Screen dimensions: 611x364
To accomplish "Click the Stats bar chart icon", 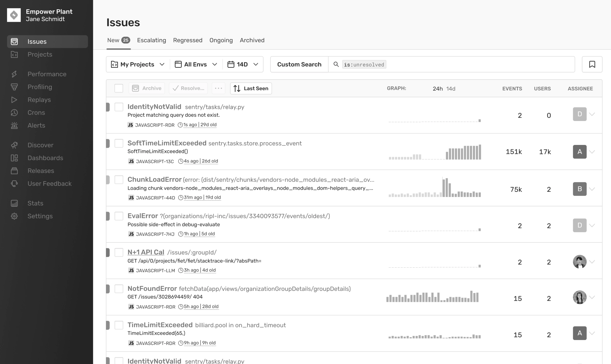I will tap(14, 203).
